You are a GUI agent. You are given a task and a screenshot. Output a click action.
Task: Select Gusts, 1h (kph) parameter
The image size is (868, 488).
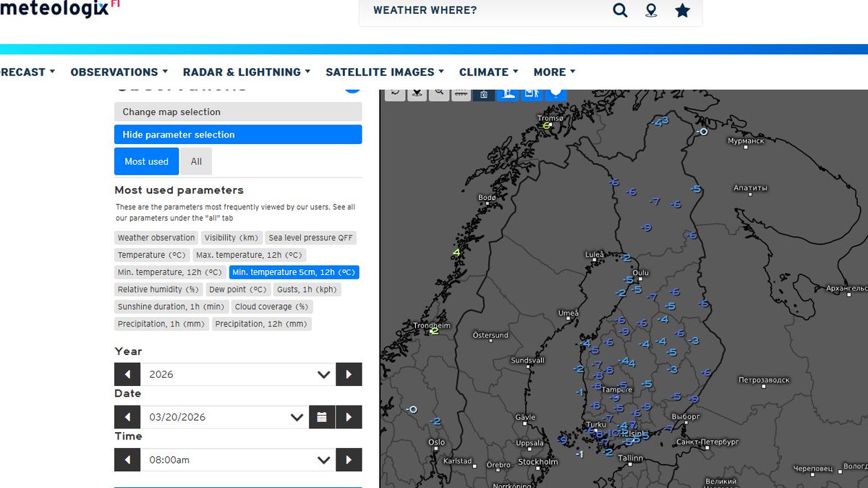pyautogui.click(x=307, y=290)
